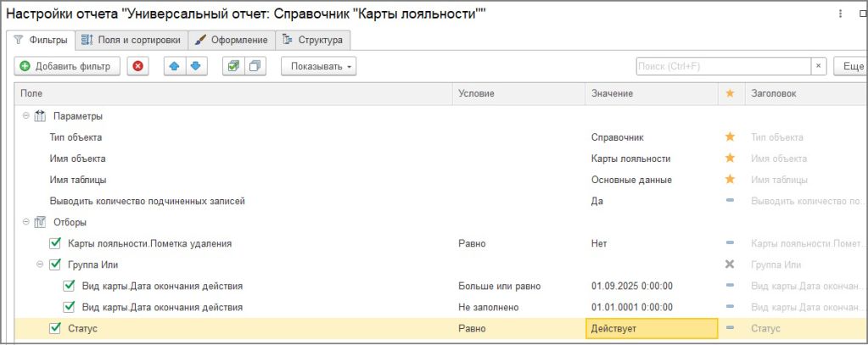The height and width of the screenshot is (345, 868).
Task: Check all filters icon button
Action: click(233, 66)
